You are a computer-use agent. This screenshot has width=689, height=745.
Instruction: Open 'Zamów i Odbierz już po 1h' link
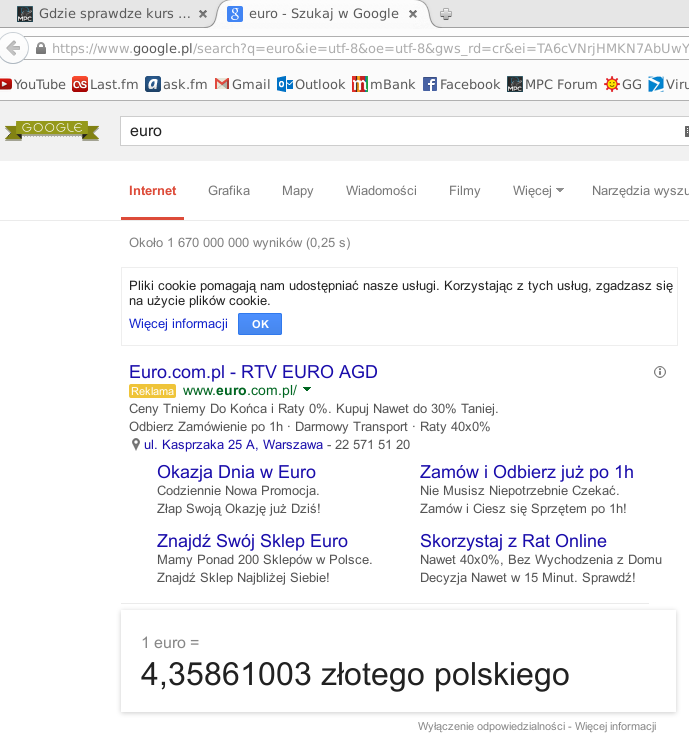(x=526, y=472)
